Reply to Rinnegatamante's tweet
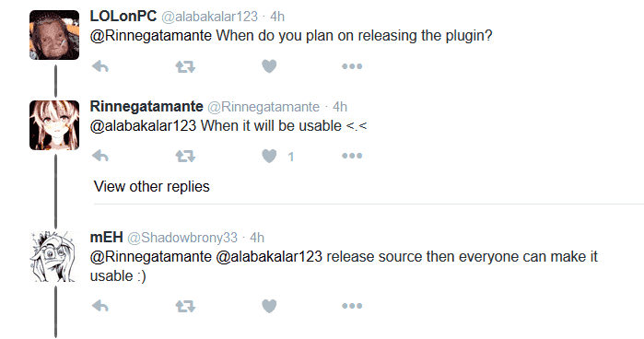Screen dimensions: 644x339 [x=100, y=156]
